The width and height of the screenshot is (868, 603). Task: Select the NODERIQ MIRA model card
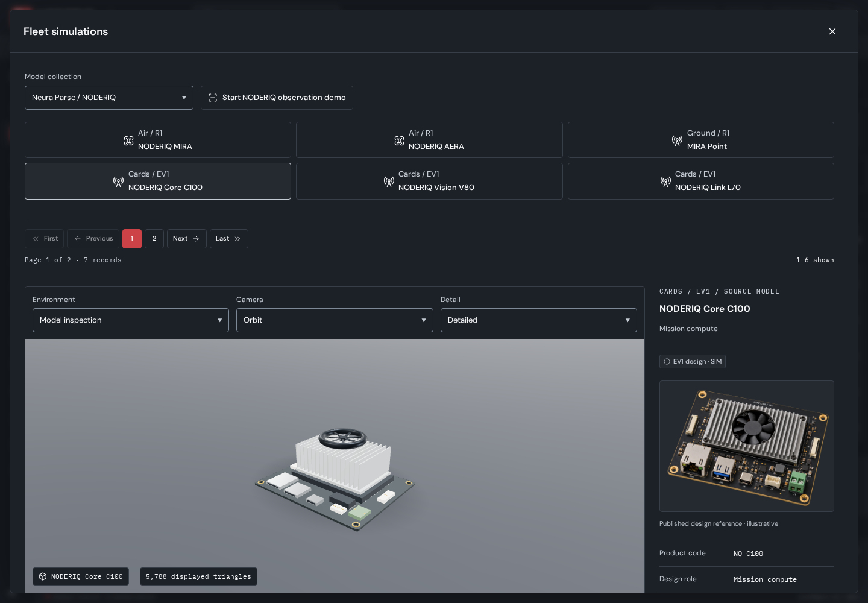pos(158,140)
